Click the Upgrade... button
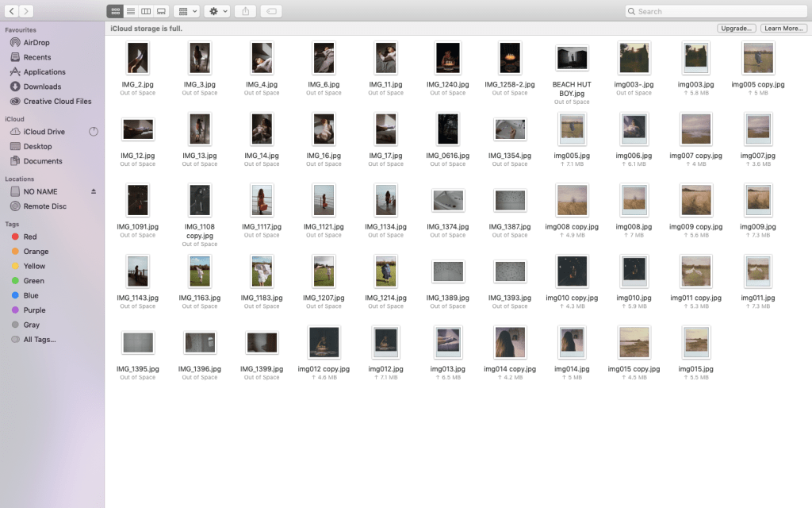The image size is (812, 508). click(736, 29)
